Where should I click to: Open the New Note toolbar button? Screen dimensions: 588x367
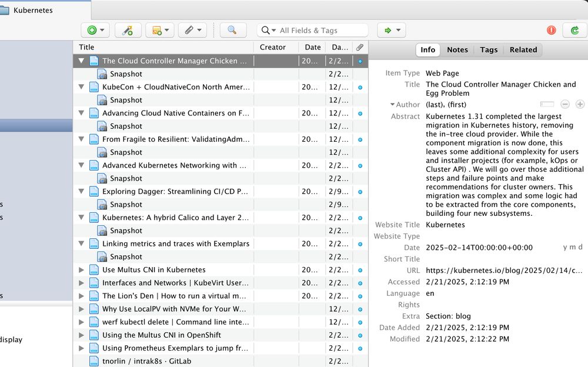[160, 31]
